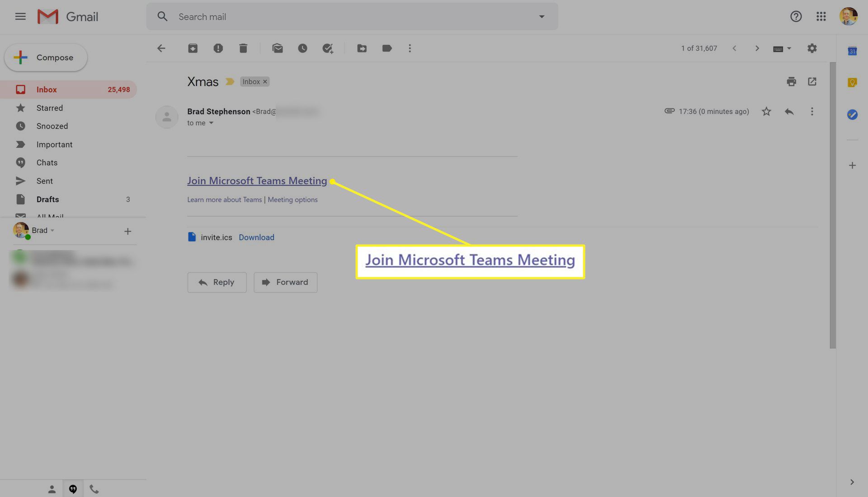Open the Starred folder
Screen dimensions: 868x497
[69, 108]
